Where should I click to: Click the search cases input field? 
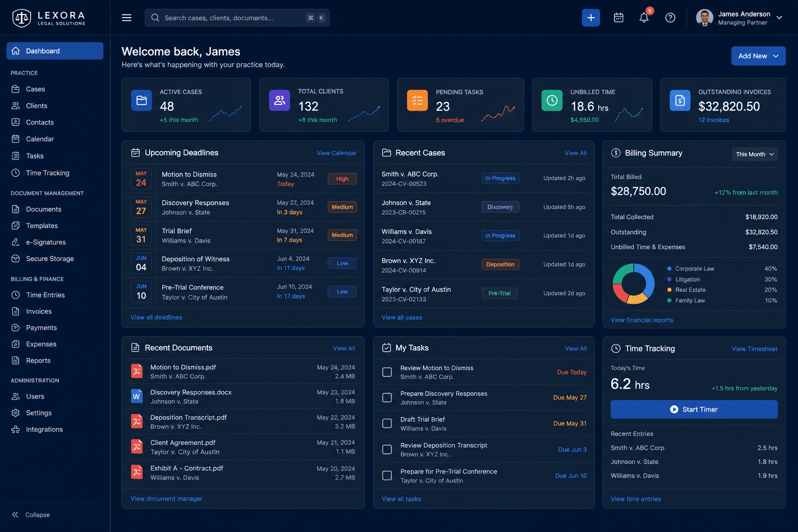(237, 18)
